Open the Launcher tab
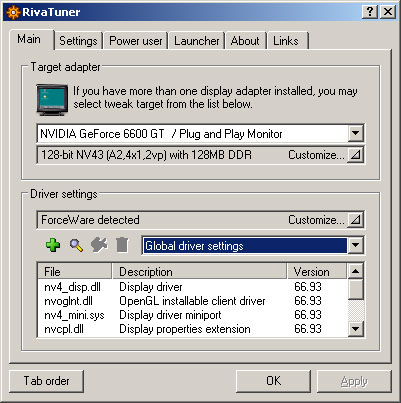The height and width of the screenshot is (403, 401). pos(197,41)
